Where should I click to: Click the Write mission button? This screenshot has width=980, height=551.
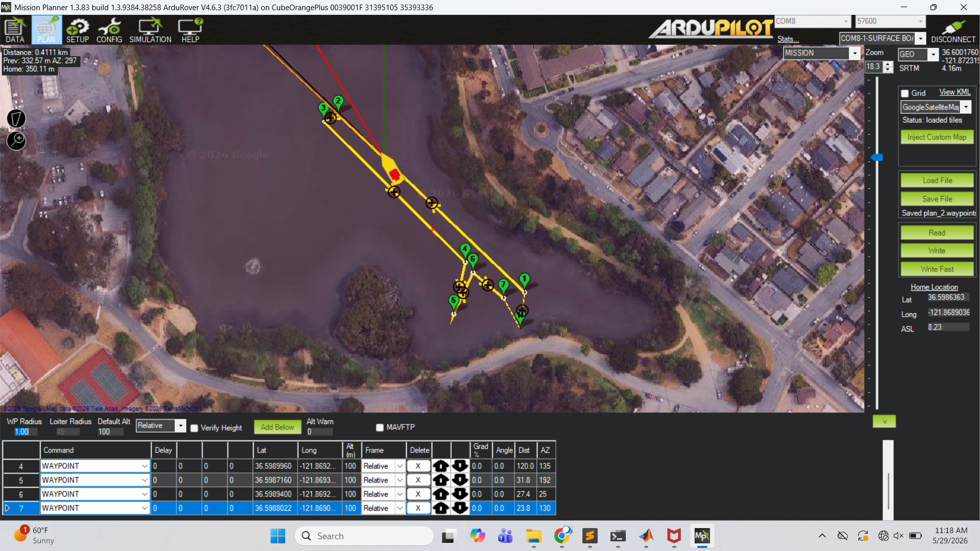937,251
